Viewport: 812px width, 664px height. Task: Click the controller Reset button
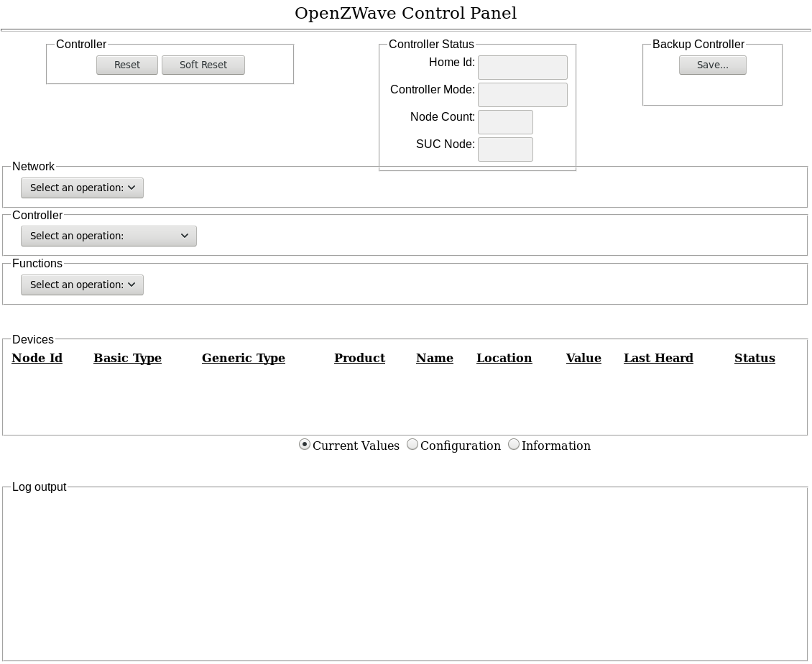pos(127,65)
